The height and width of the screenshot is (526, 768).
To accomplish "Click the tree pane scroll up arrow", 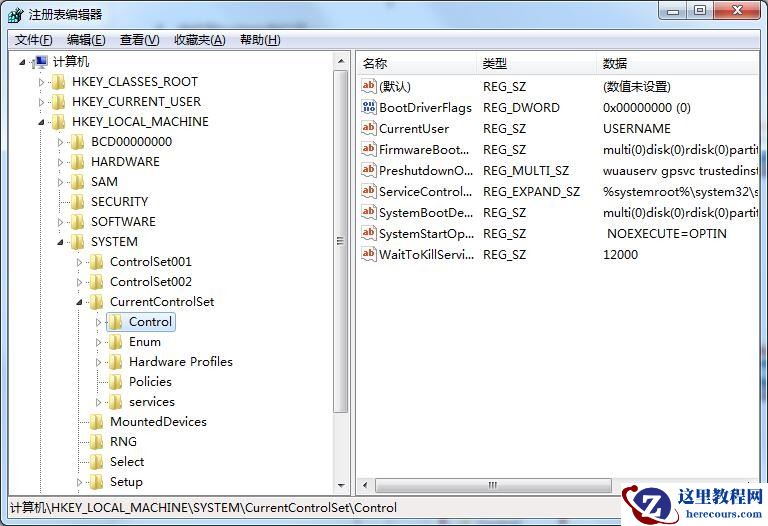I will tap(341, 61).
